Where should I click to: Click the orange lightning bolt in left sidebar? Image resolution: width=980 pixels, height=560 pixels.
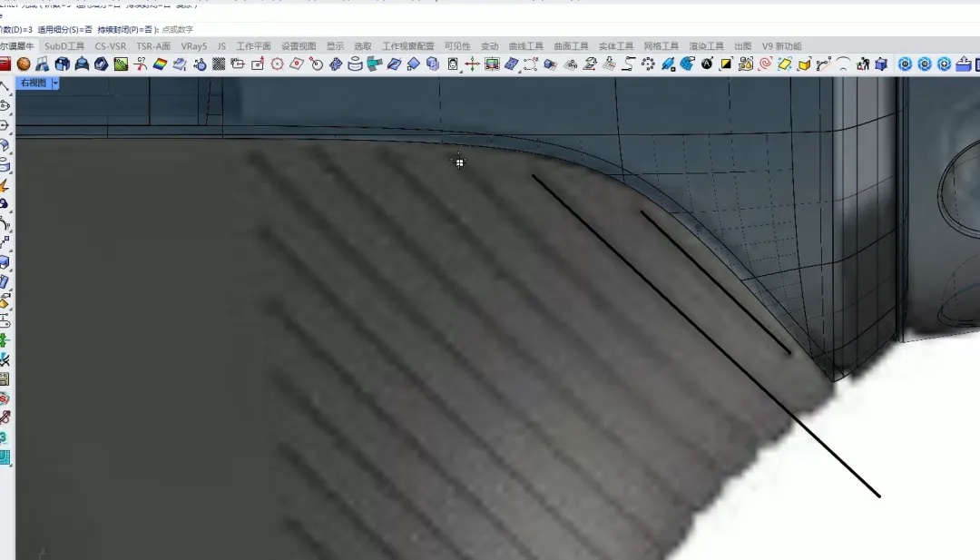click(x=5, y=186)
